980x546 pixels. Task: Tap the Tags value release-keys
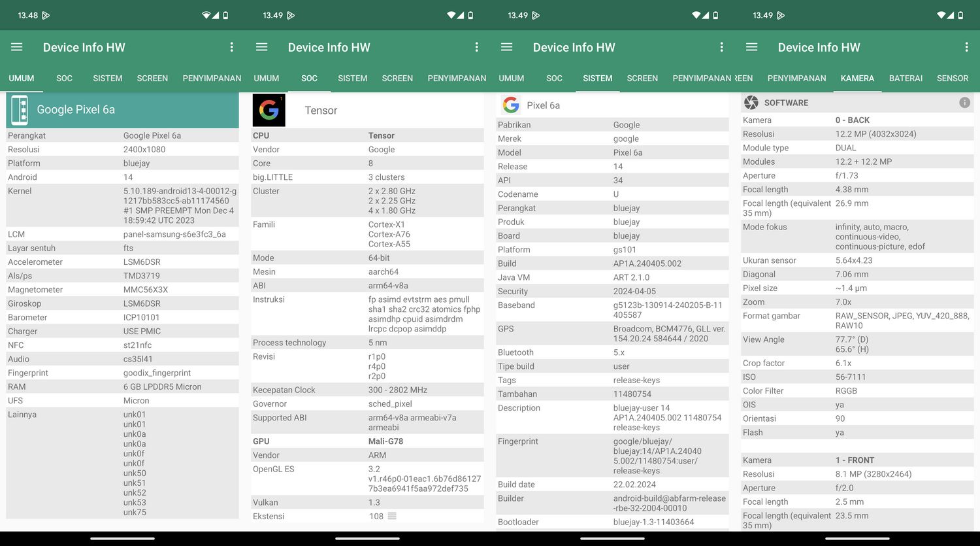click(636, 380)
